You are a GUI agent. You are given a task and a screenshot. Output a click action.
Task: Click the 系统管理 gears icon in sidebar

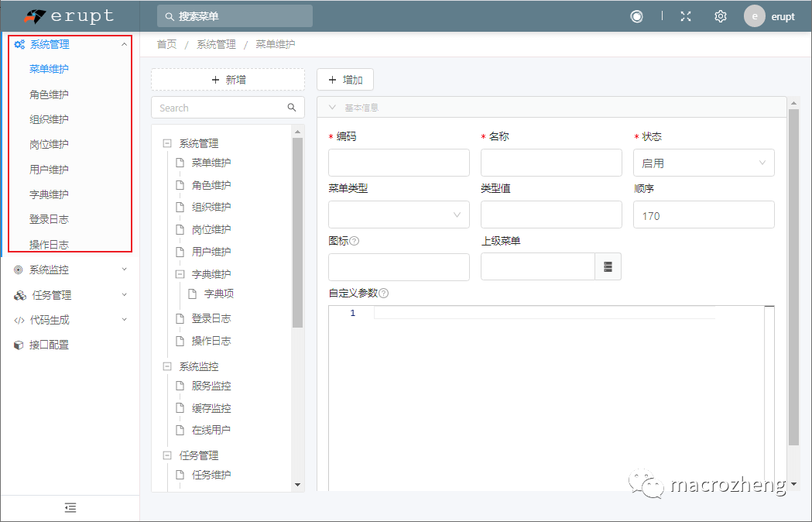point(19,45)
